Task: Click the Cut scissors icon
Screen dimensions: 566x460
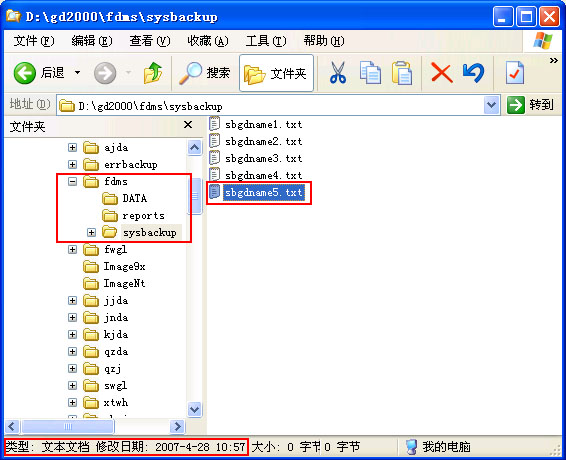Action: [338, 73]
